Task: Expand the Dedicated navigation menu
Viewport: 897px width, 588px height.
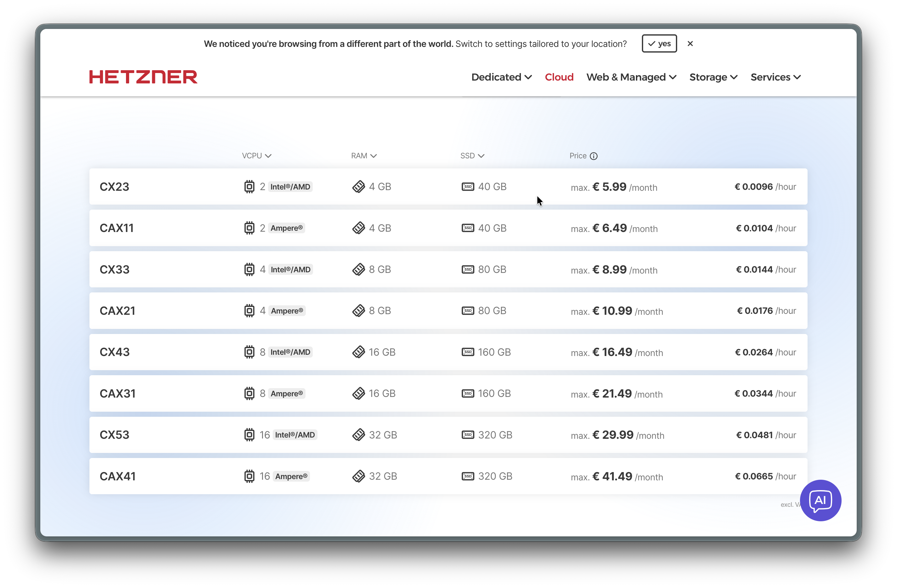Action: point(501,77)
